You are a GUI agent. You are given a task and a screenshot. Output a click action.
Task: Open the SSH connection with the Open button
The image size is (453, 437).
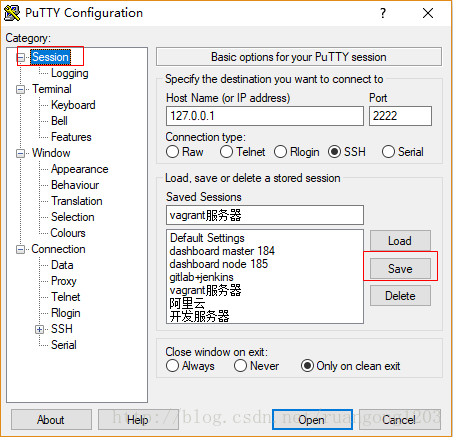pyautogui.click(x=312, y=420)
